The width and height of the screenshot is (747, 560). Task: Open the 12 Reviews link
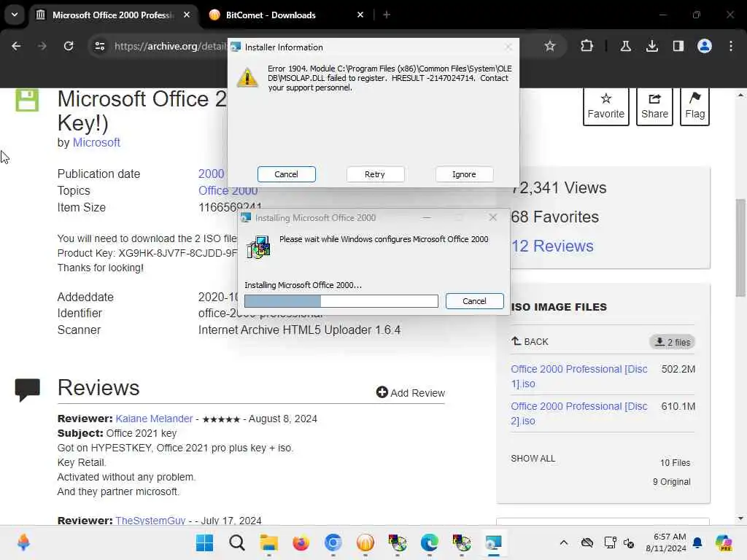(552, 246)
